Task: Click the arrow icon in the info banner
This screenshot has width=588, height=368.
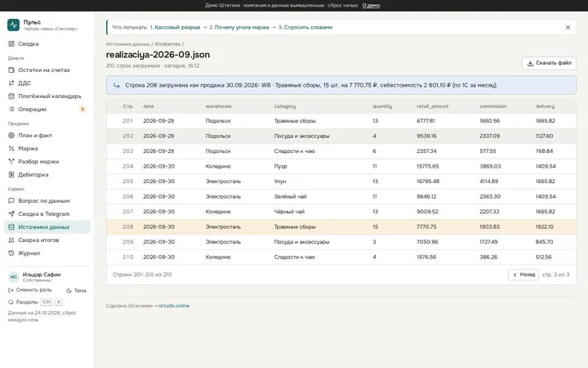Action: click(117, 86)
